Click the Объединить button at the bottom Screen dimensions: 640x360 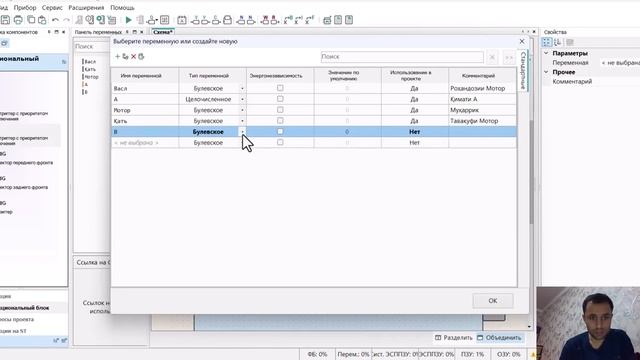499,338
